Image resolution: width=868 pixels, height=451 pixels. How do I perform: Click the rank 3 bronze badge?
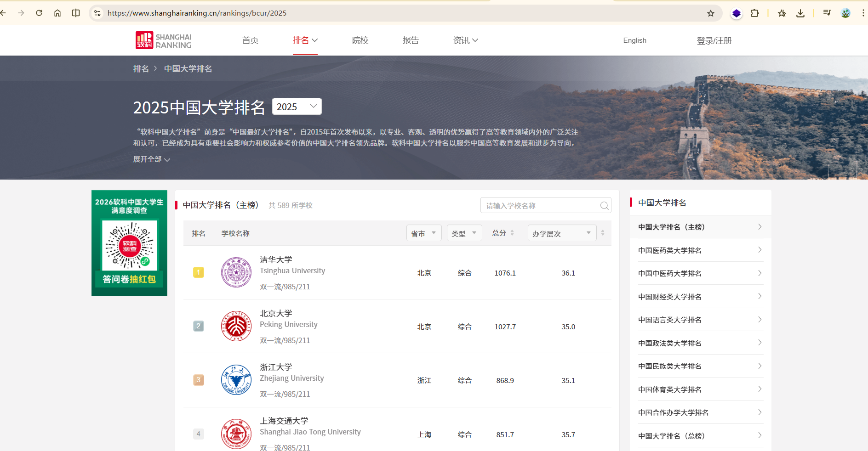point(199,380)
